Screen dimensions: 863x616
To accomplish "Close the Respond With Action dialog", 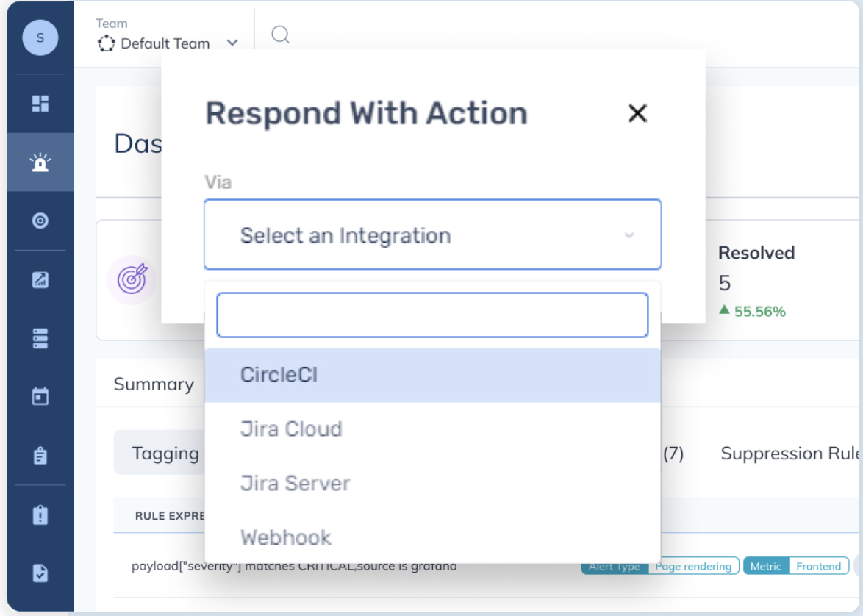I will [637, 113].
